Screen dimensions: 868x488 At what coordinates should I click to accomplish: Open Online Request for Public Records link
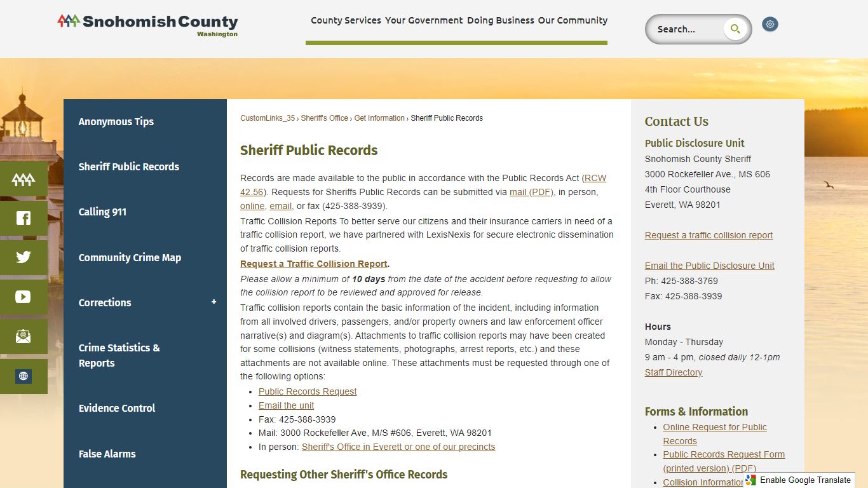(715, 434)
